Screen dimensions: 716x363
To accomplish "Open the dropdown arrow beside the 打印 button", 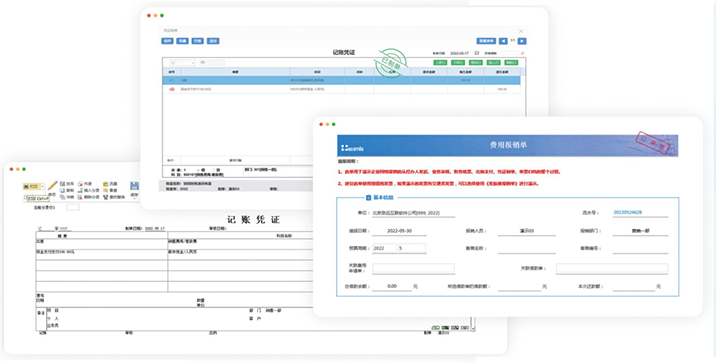I will (42, 186).
